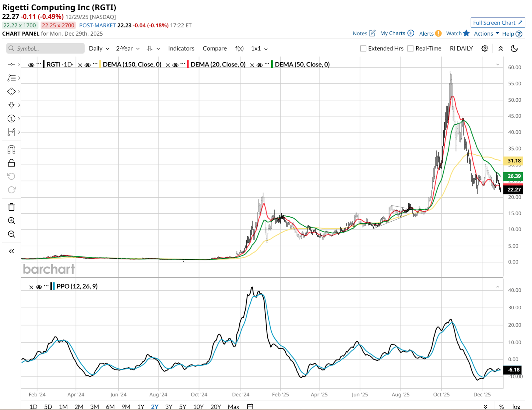Hide the DEMA (150, Close, 0) line
The image size is (532, 410).
pos(87,65)
